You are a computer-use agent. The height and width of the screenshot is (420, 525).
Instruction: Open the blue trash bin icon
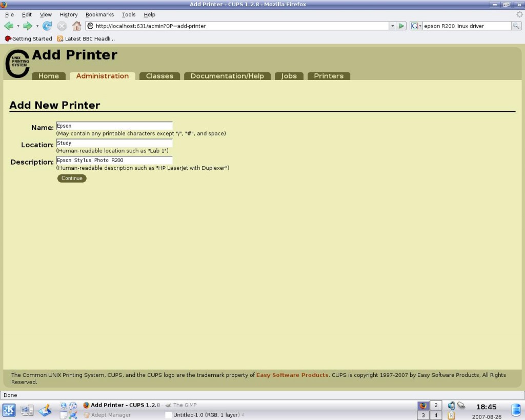[x=516, y=410]
